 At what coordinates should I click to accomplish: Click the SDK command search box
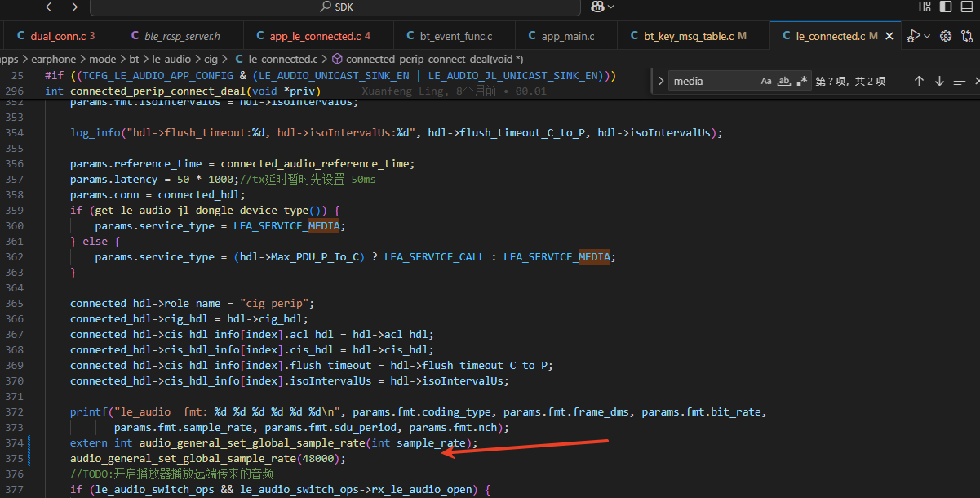click(x=335, y=7)
